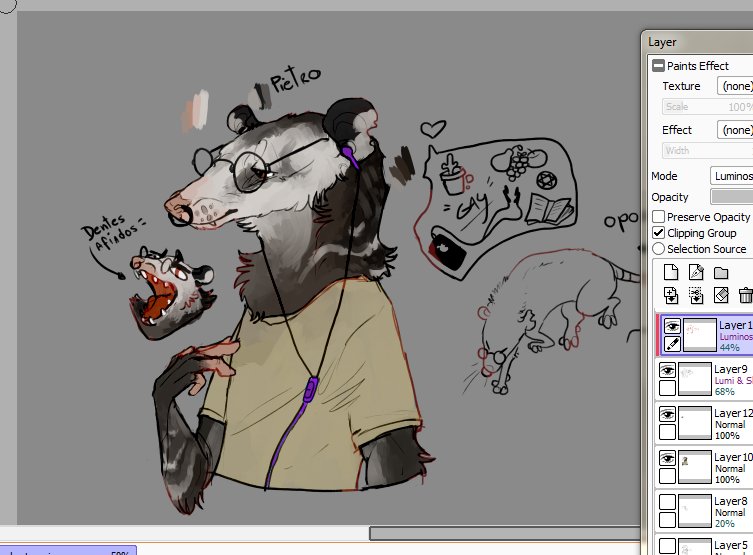Select the layer named Layer12

733,413
